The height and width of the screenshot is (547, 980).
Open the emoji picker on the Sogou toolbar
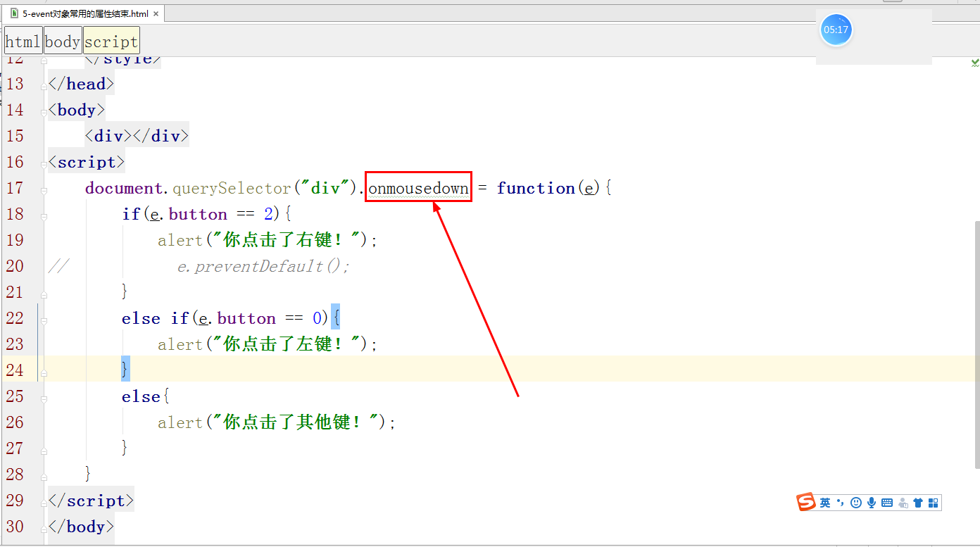click(856, 503)
